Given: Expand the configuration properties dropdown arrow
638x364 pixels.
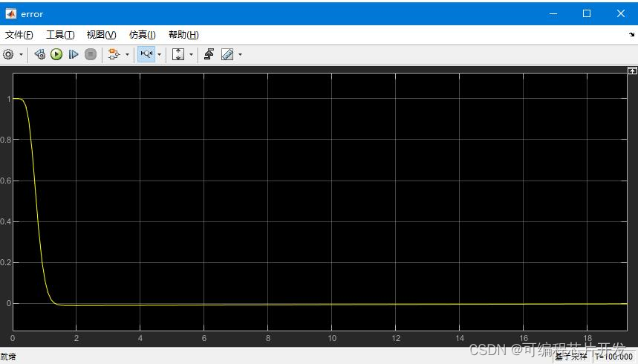Looking at the screenshot, I should pyautogui.click(x=21, y=54).
